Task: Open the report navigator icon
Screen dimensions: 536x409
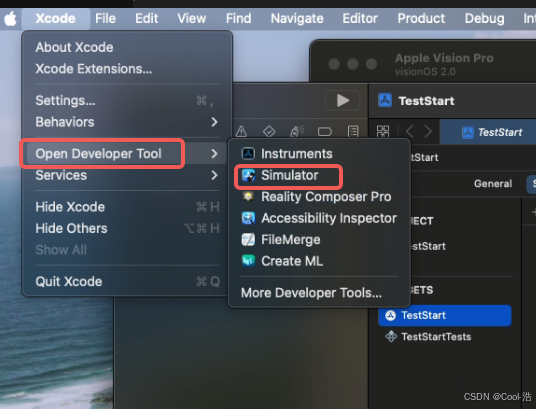Action: click(x=353, y=131)
